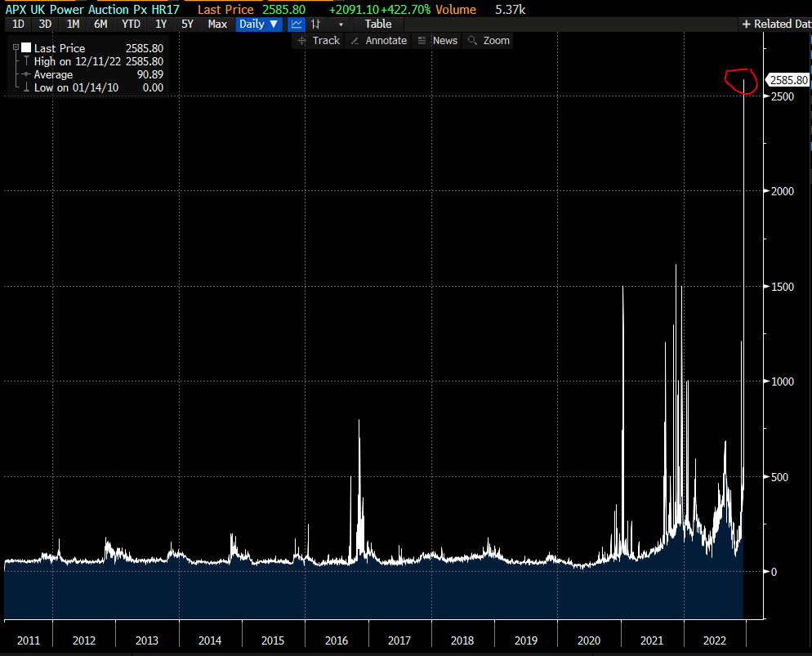Image resolution: width=812 pixels, height=656 pixels.
Task: Open the Daily frequency dropdown
Action: pyautogui.click(x=258, y=24)
